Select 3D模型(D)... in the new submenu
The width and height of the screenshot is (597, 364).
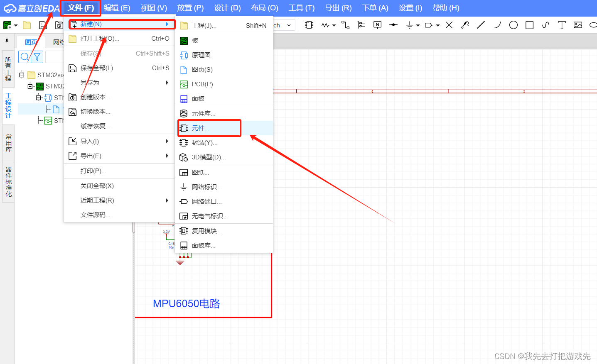point(224,157)
